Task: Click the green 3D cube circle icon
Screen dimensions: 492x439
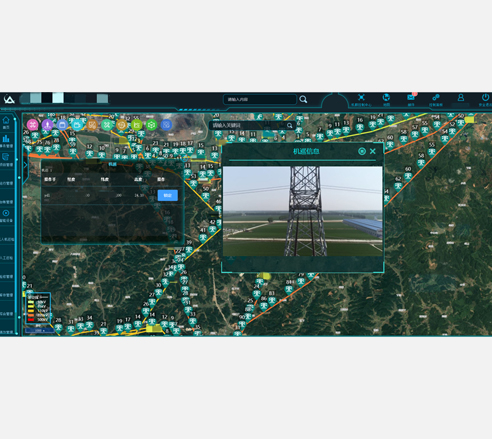Action: pyautogui.click(x=151, y=125)
